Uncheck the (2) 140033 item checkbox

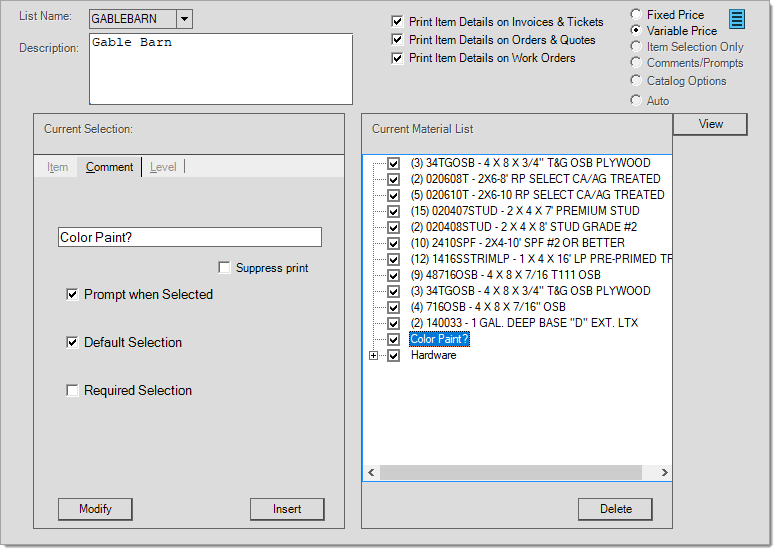(x=393, y=324)
